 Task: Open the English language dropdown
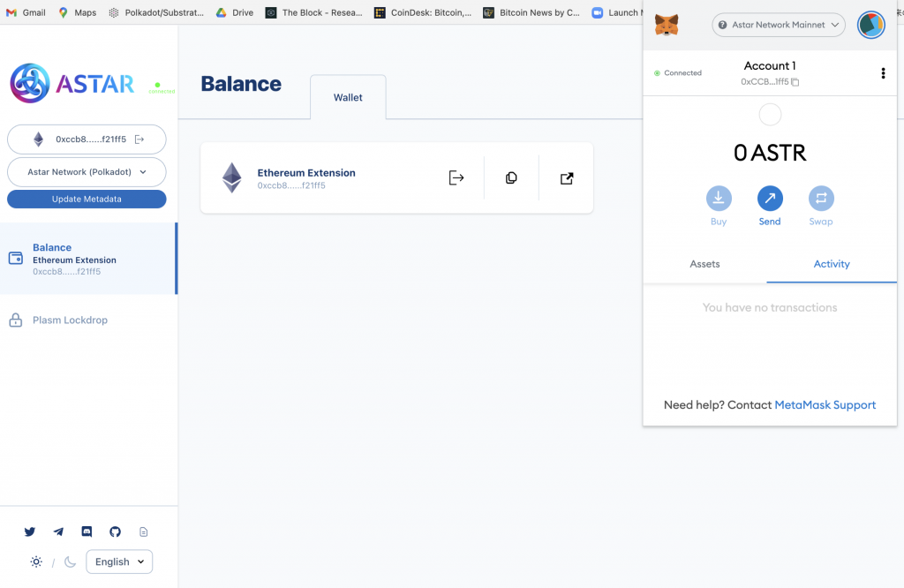(119, 562)
